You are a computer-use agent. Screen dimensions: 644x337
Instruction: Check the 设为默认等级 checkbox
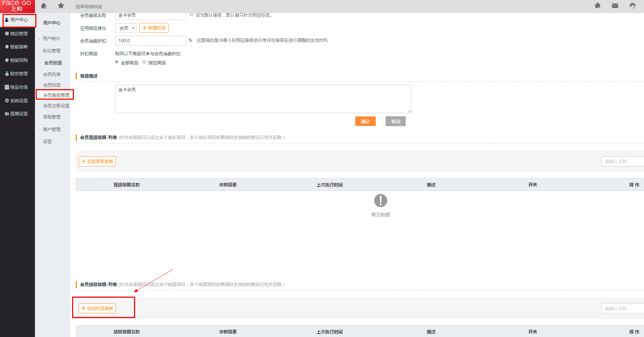[191, 14]
